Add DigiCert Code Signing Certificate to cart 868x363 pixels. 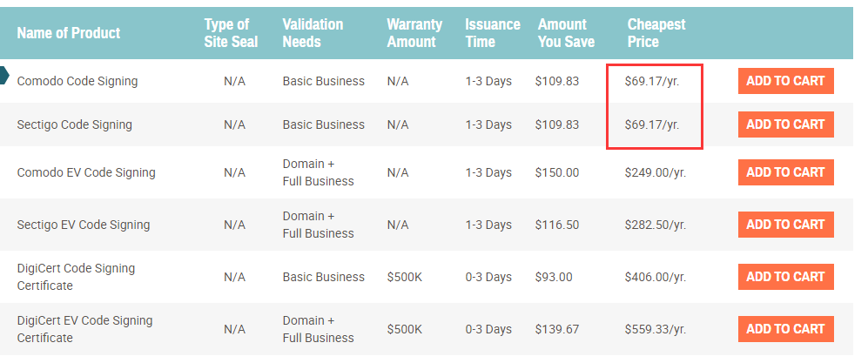785,277
